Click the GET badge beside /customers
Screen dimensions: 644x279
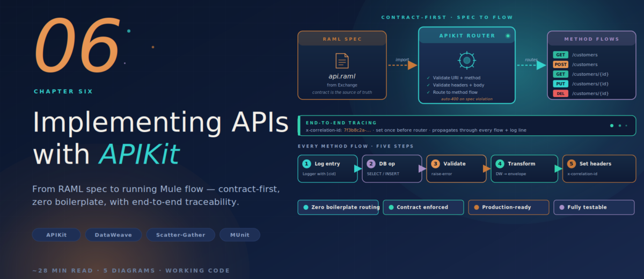point(560,55)
